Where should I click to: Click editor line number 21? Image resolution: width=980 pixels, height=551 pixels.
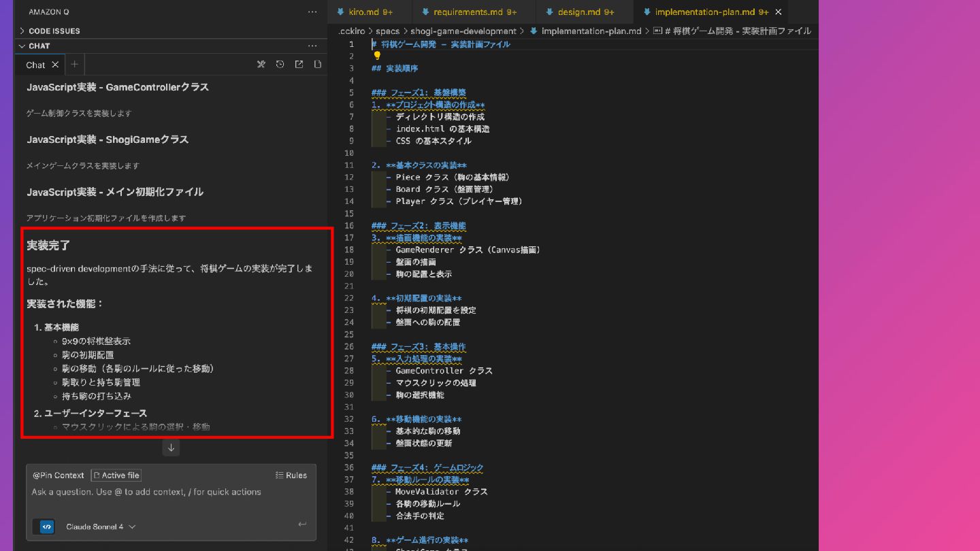pos(350,286)
